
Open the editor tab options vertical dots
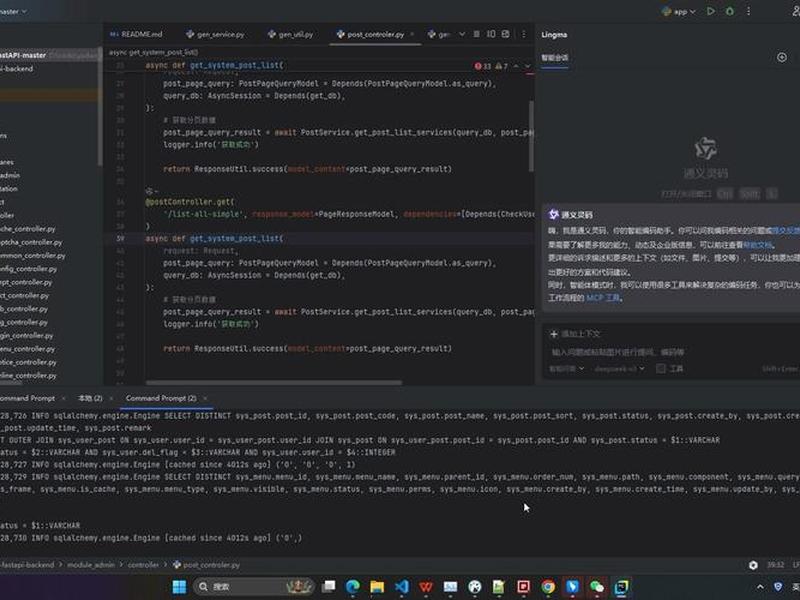point(523,34)
